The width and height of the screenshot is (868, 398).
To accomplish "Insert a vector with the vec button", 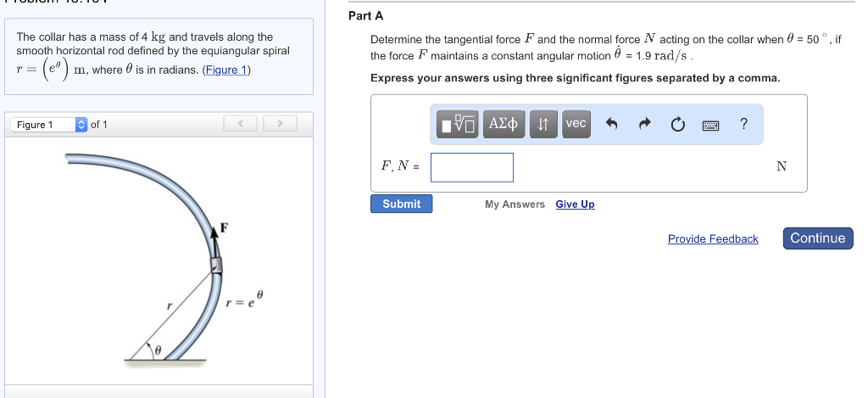I will [x=576, y=124].
